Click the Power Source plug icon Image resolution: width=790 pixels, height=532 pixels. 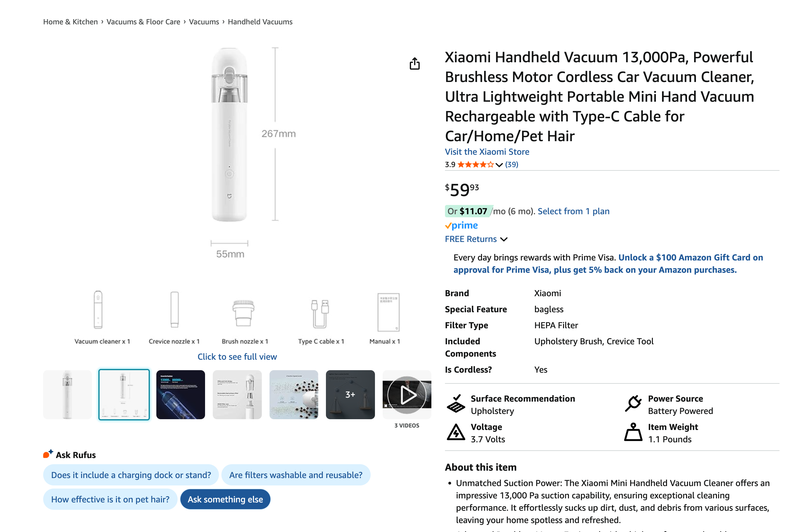(x=633, y=404)
